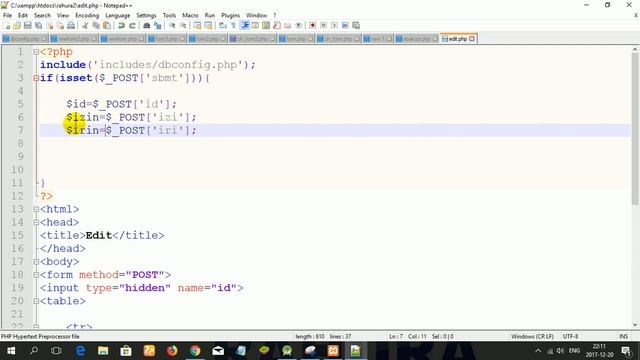Redo the edit with the Redo arrow
The height and width of the screenshot is (360, 640).
point(132,25)
